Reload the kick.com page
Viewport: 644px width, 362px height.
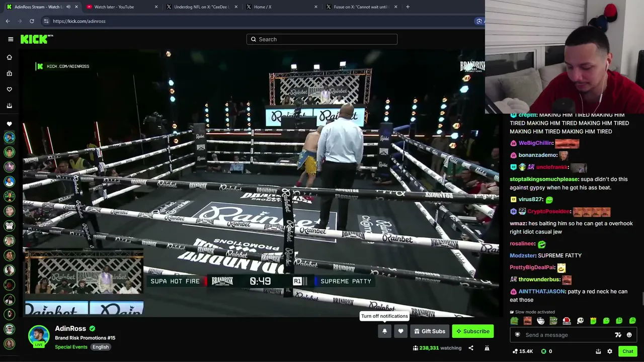32,21
